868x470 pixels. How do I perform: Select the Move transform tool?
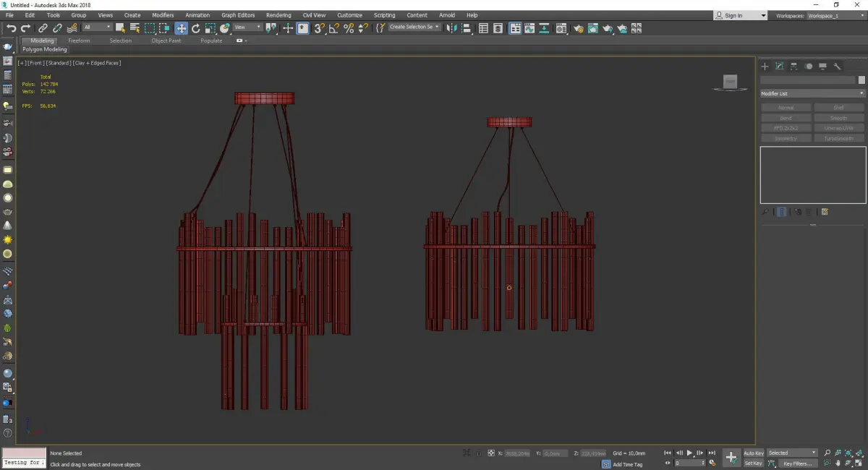(181, 28)
